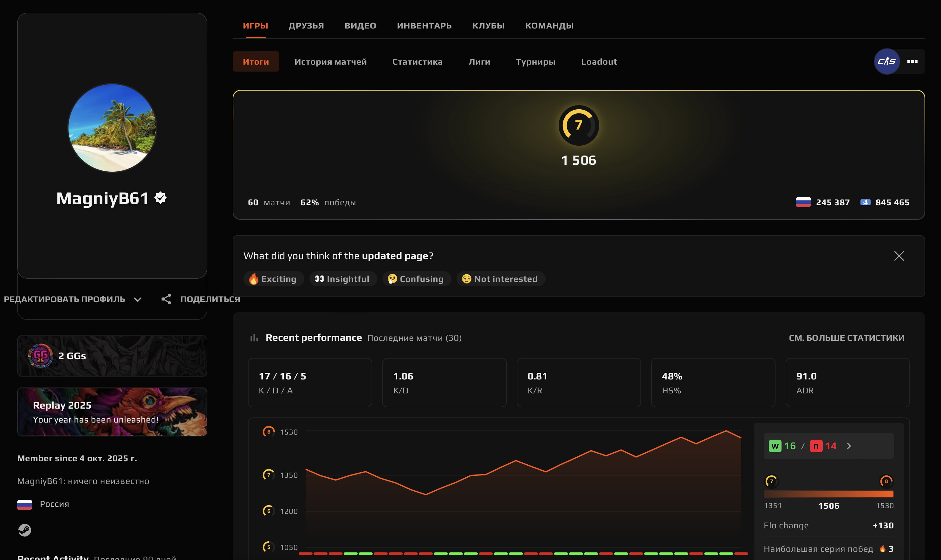Viewport: 941px width, 560px height.
Task: Open the three-dots options menu next to CS2 icon
Action: 913,61
